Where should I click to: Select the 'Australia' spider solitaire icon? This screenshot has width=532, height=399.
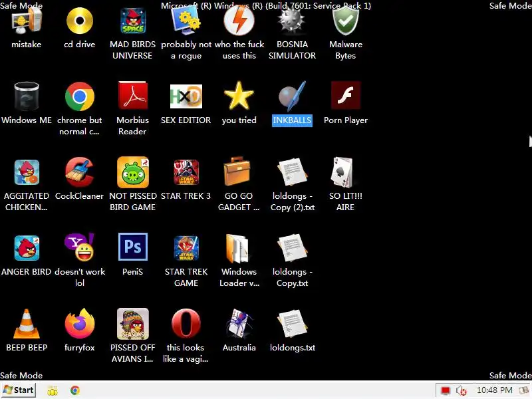(239, 324)
